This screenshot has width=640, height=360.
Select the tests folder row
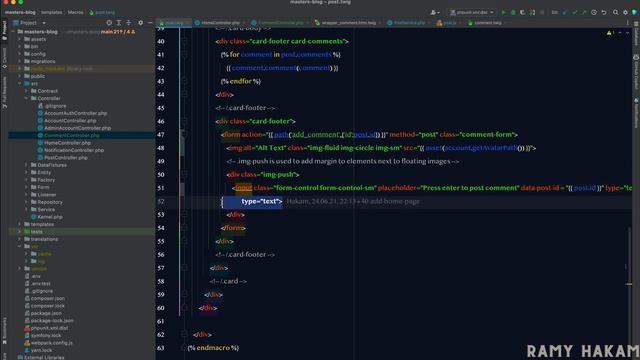(82, 231)
